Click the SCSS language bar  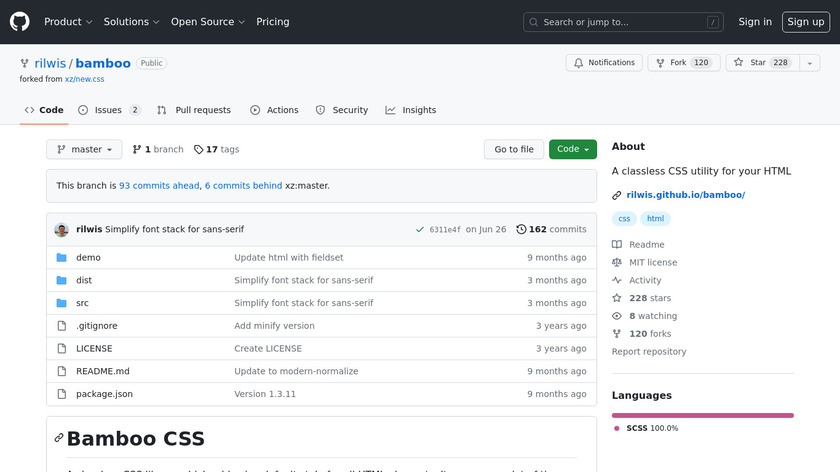702,414
